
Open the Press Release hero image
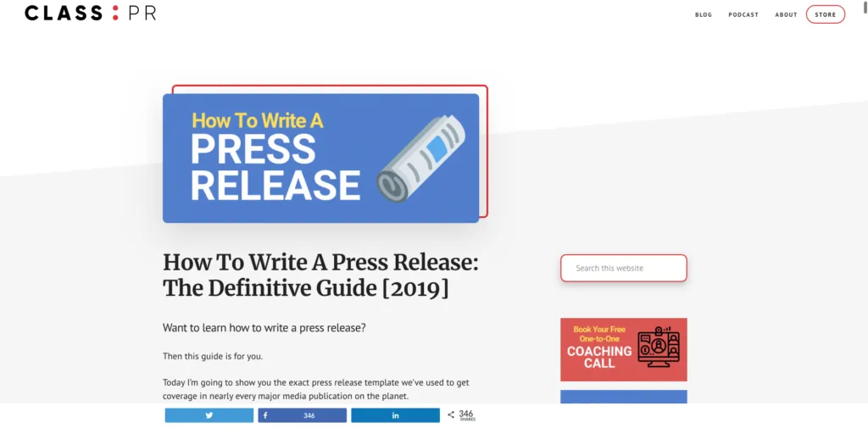point(320,158)
